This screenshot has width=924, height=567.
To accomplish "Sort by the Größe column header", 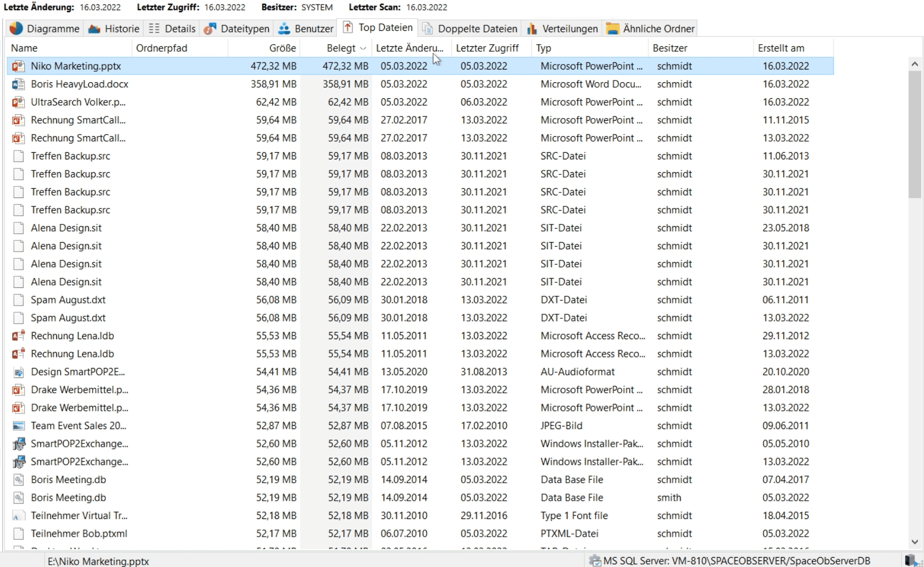I will (264, 48).
